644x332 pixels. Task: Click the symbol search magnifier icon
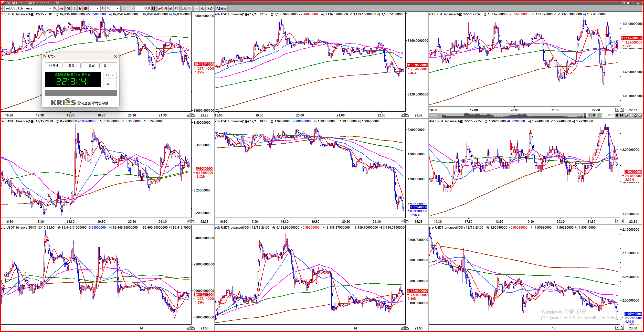pos(56,8)
